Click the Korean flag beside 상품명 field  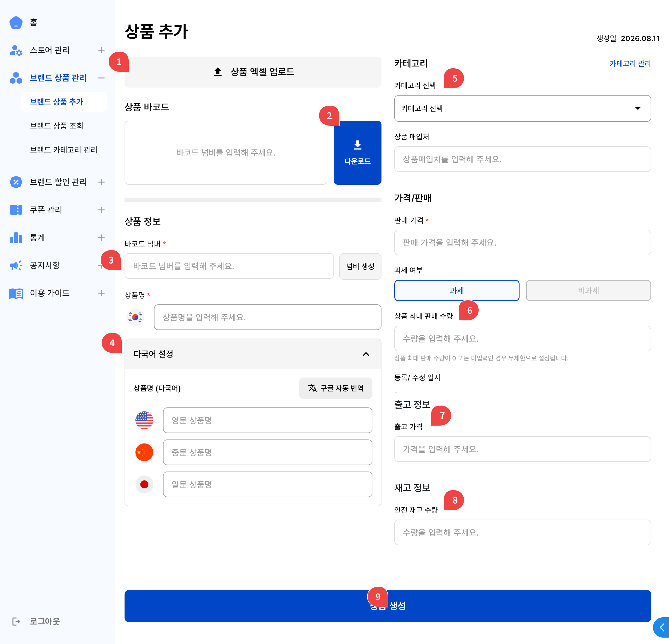[135, 317]
